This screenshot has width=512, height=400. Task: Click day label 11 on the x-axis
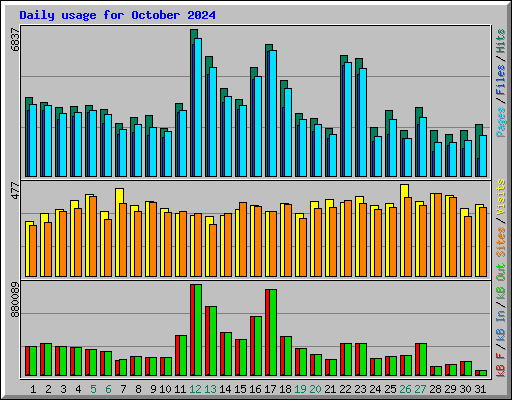(x=180, y=389)
